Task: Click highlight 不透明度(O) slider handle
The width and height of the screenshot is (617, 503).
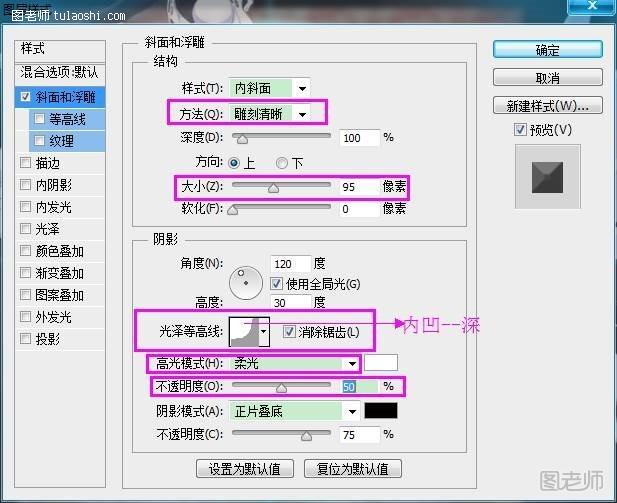Action: pyautogui.click(x=281, y=388)
